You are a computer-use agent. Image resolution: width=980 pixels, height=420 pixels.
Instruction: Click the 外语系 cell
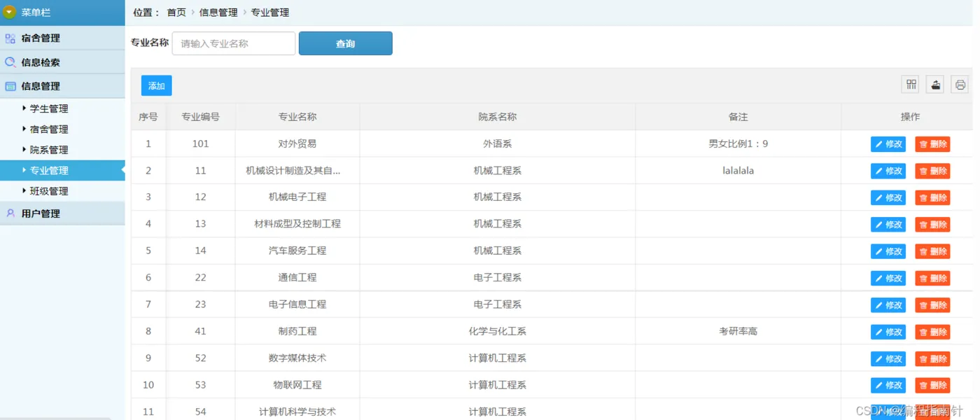pos(498,143)
